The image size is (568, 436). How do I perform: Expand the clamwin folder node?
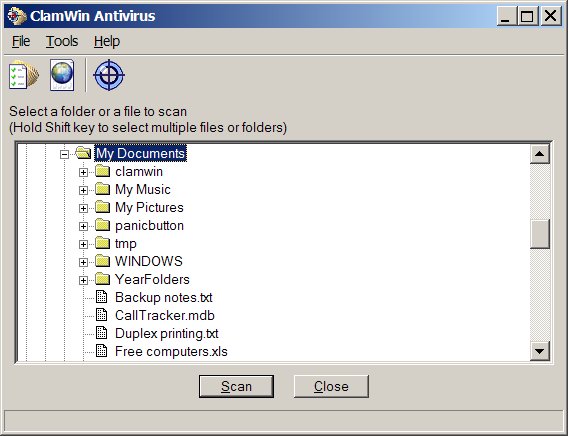[x=83, y=172]
